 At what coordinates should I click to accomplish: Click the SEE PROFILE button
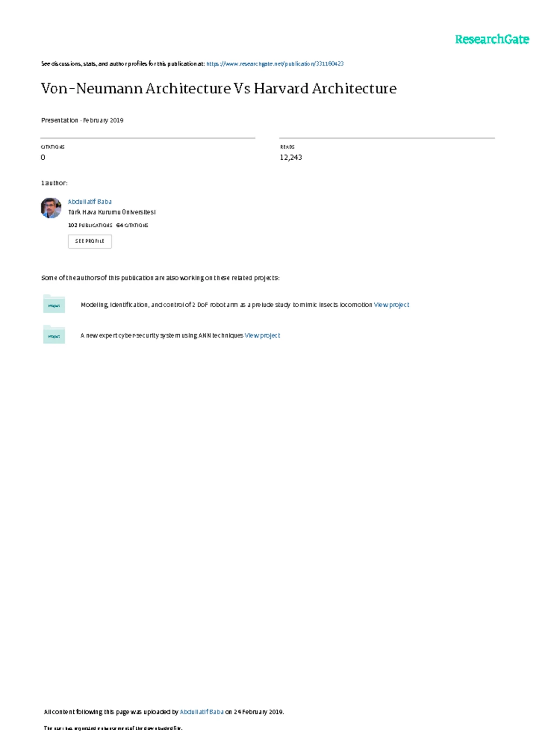point(90,241)
